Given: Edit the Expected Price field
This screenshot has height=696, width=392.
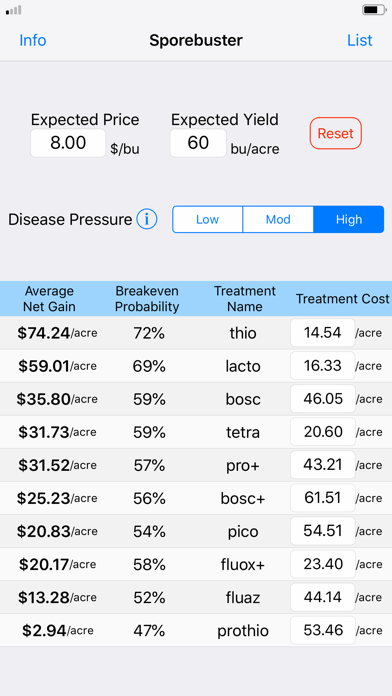Looking at the screenshot, I should [68, 143].
